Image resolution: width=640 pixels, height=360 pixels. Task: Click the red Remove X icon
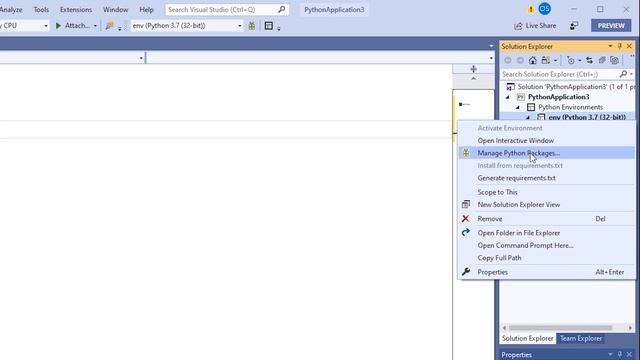point(465,219)
